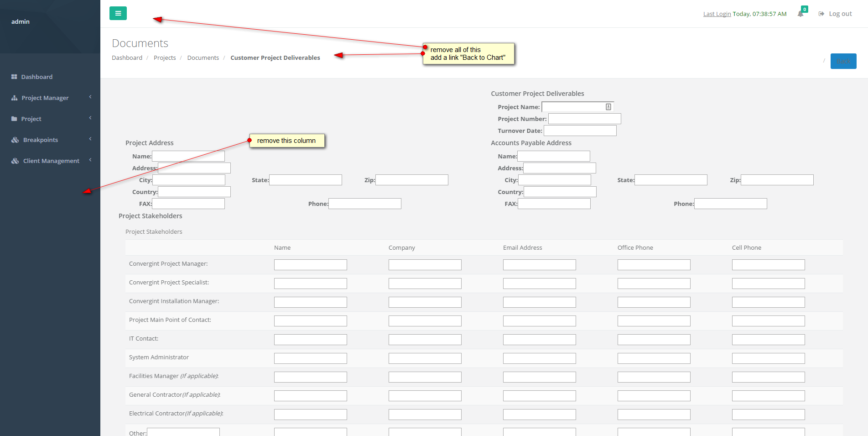This screenshot has height=436, width=868.
Task: Click the Breakpoints cubes icon
Action: point(15,140)
